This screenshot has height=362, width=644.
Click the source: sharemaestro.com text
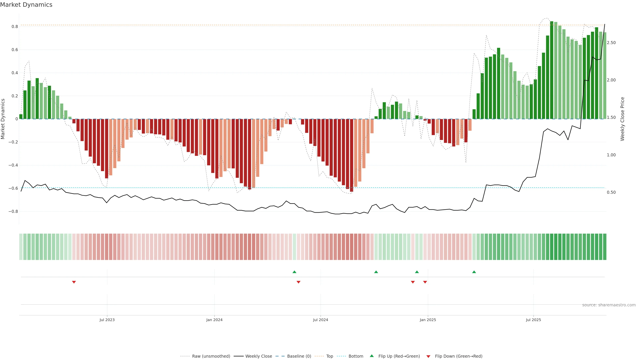pos(609,305)
